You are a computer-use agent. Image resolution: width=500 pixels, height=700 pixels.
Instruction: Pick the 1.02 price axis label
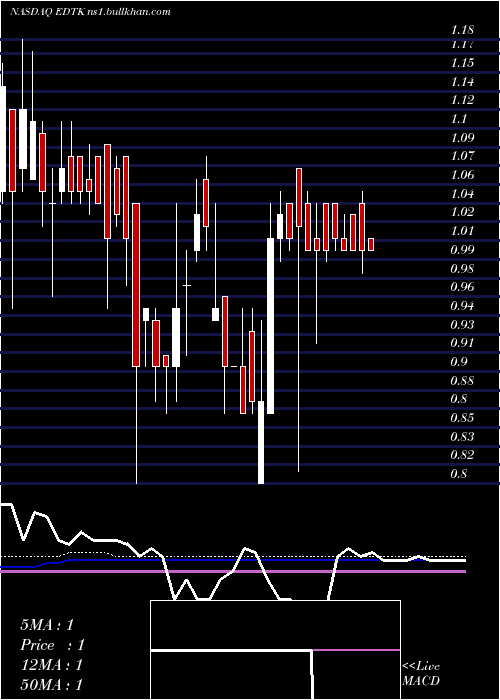(462, 212)
